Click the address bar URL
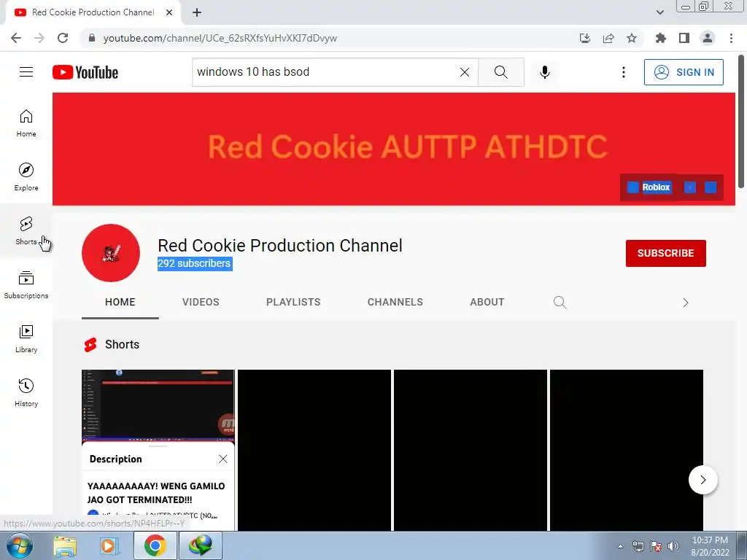Screen dimensions: 747x560 [x=220, y=38]
